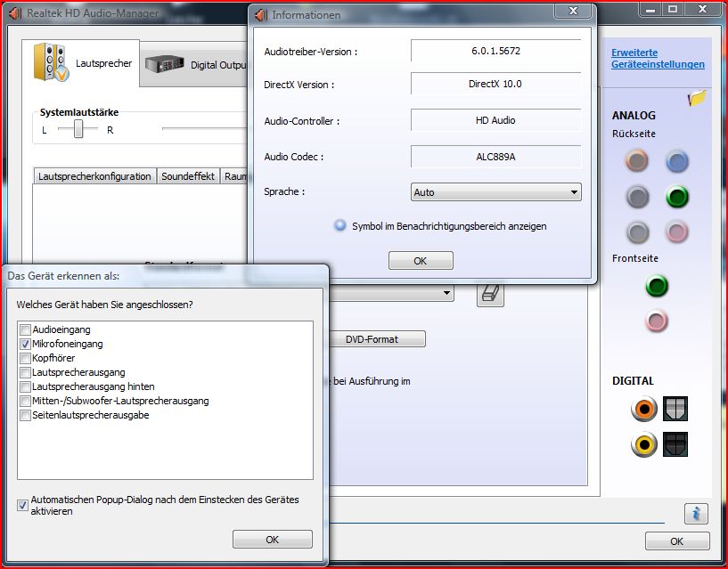The image size is (728, 569).
Task: Click the Realtek HD Audio-Manager title icon
Action: [x=15, y=13]
